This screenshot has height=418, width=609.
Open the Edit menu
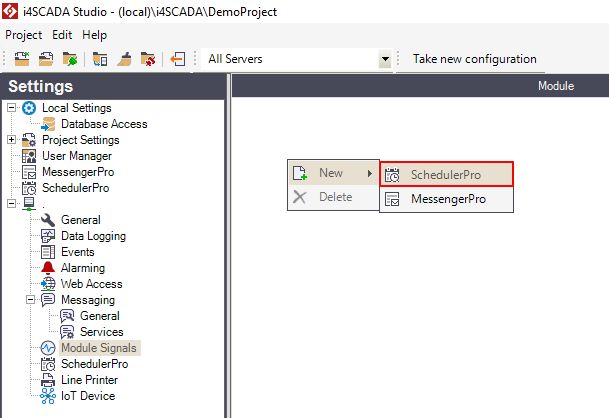[x=62, y=35]
